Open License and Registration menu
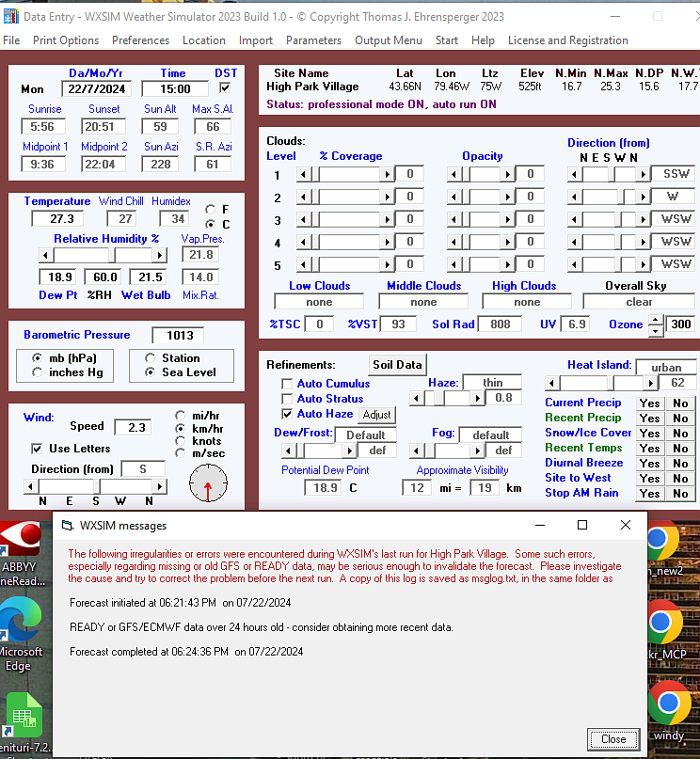This screenshot has width=700, height=759. point(568,40)
